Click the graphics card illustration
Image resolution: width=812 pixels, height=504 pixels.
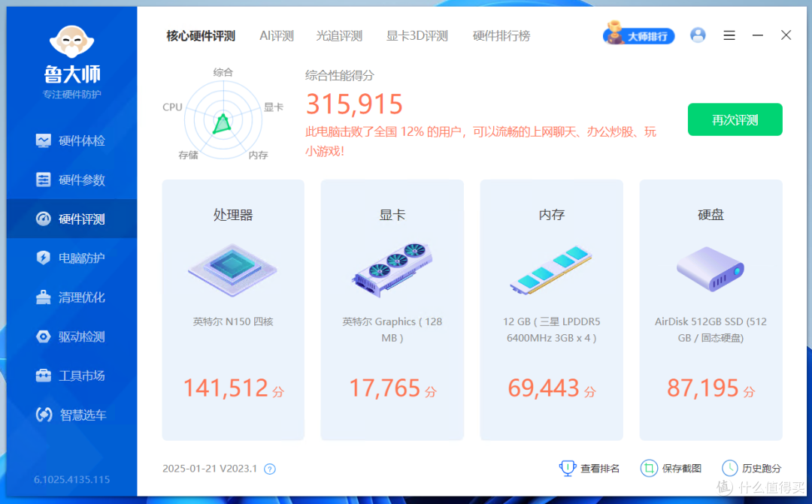(x=392, y=270)
